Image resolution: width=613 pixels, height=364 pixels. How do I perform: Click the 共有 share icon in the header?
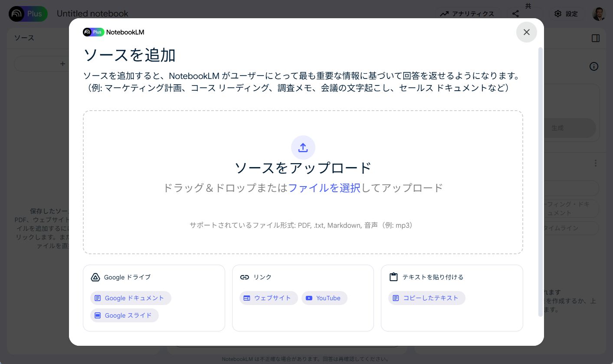516,13
